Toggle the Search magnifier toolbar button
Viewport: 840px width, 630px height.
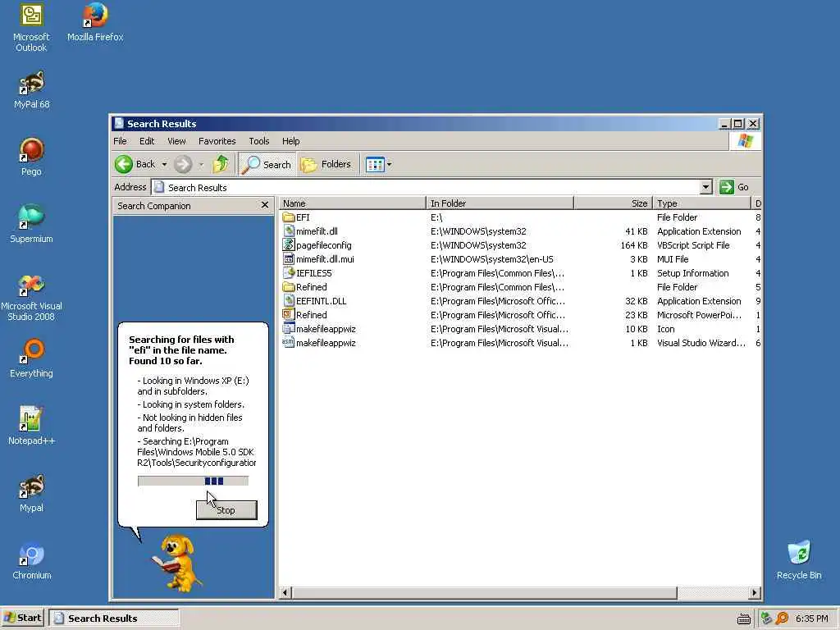(x=266, y=164)
